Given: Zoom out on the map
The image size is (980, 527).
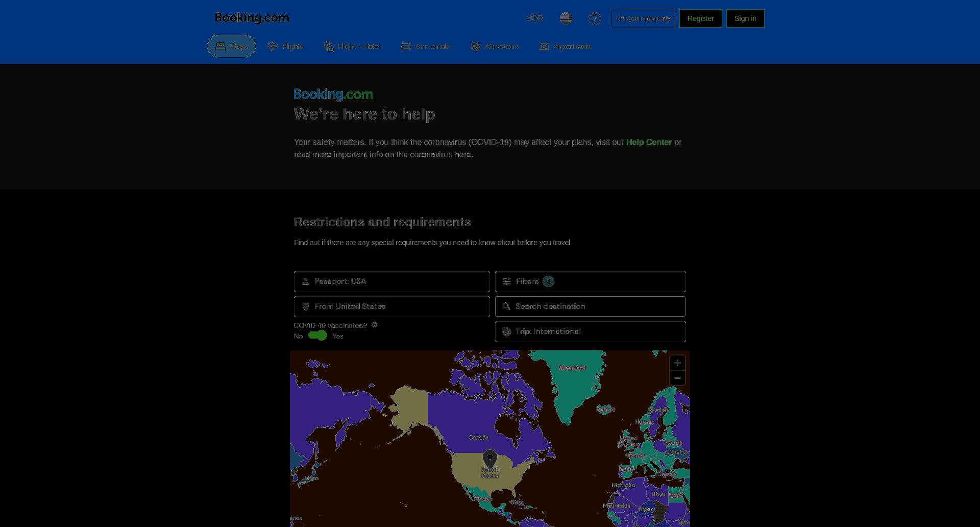Looking at the screenshot, I should 677,378.
